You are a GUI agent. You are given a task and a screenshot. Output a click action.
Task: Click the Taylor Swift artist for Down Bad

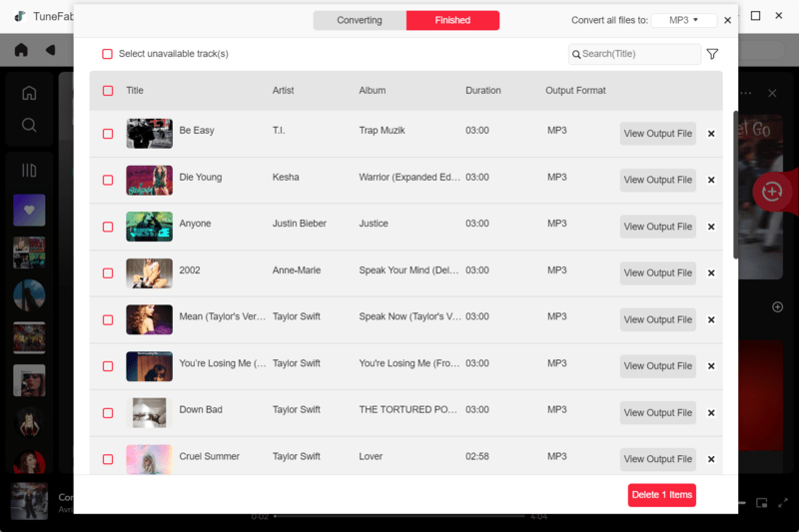click(x=296, y=410)
